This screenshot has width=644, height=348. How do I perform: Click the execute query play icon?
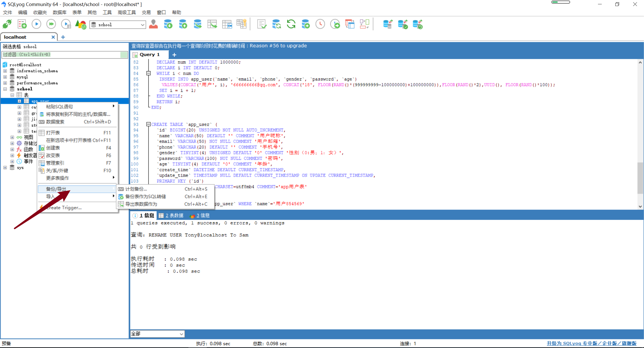(36, 24)
